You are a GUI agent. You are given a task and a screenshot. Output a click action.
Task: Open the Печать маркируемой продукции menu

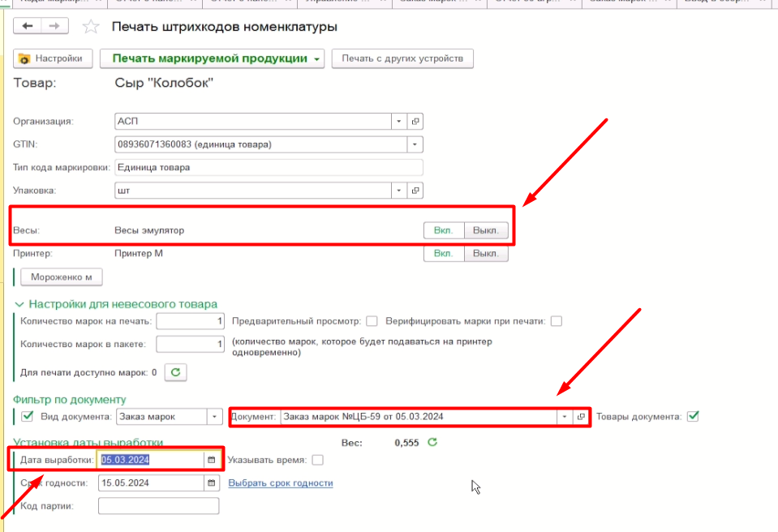pyautogui.click(x=212, y=58)
